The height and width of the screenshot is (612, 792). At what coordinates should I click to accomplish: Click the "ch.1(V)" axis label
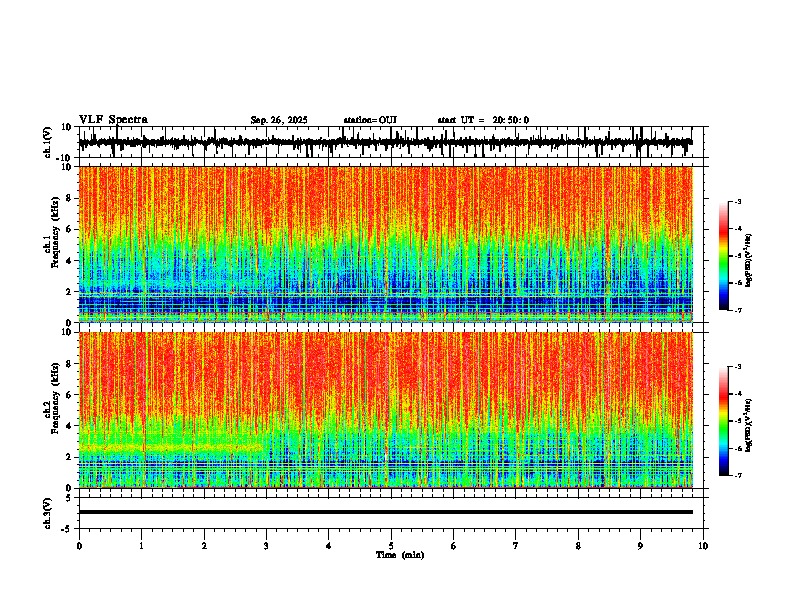pos(48,142)
